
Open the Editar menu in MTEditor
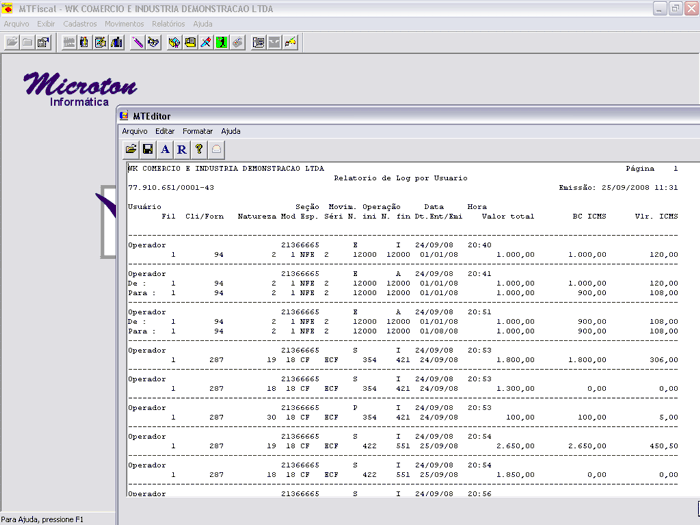[164, 131]
